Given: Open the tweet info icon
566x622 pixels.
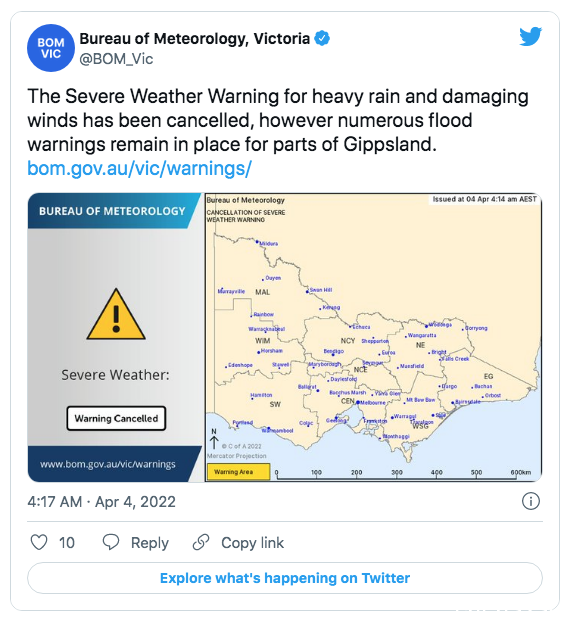Looking at the screenshot, I should point(531,501).
